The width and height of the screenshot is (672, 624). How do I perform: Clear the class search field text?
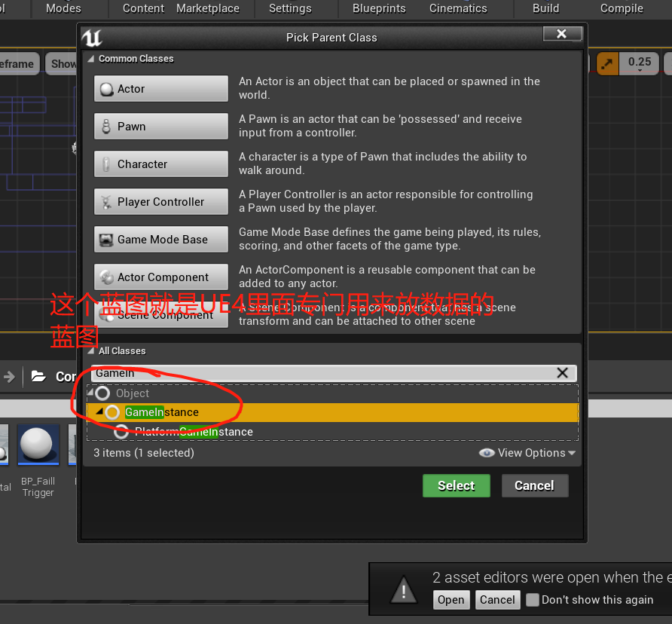[x=562, y=373]
